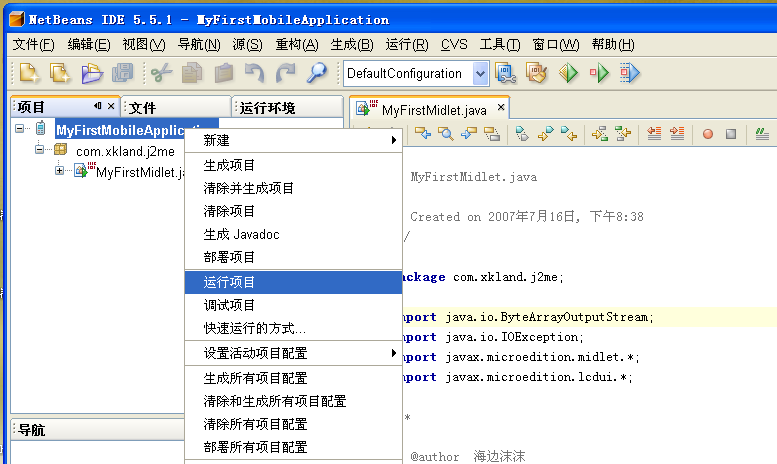Open the 导航(N) menu
Image resolution: width=777 pixels, height=464 pixels.
[199, 45]
